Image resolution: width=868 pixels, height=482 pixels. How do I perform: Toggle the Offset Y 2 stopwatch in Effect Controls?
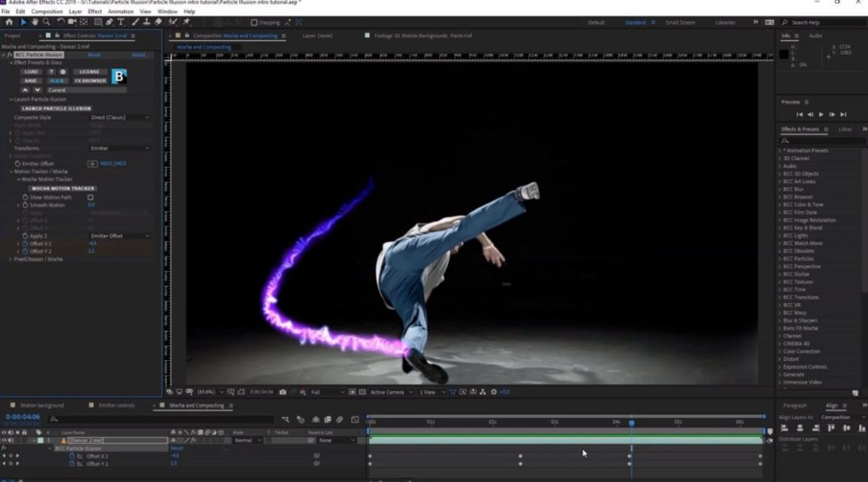(x=25, y=251)
